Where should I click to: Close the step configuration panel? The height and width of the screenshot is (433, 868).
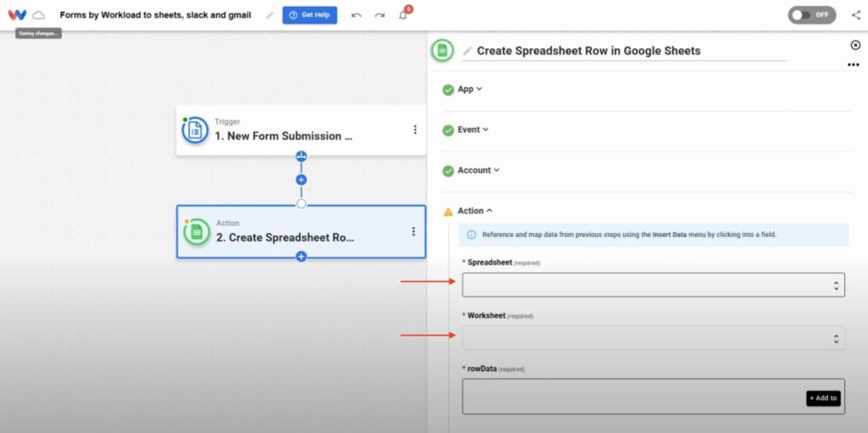tap(855, 45)
